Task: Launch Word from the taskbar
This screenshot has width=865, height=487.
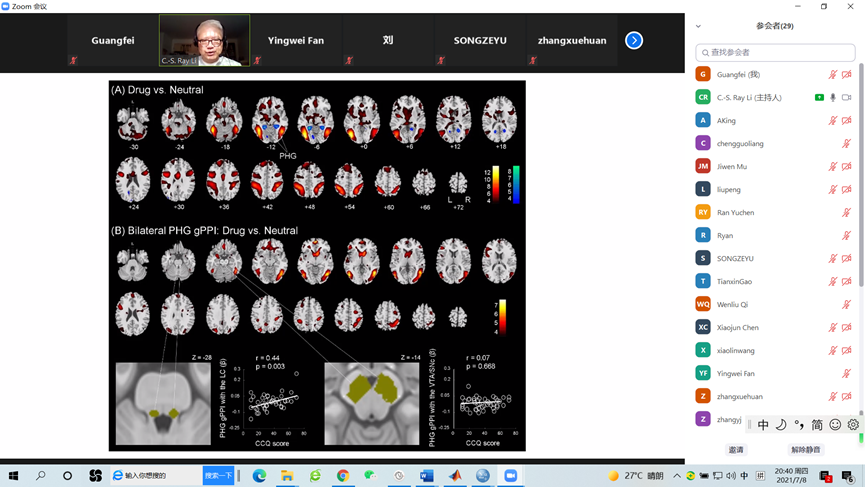Action: 427,476
